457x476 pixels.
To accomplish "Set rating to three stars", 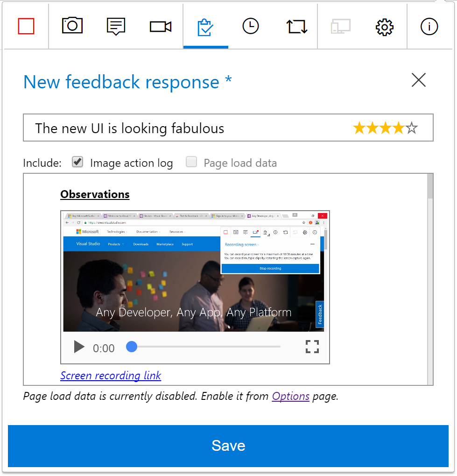I will (x=386, y=128).
